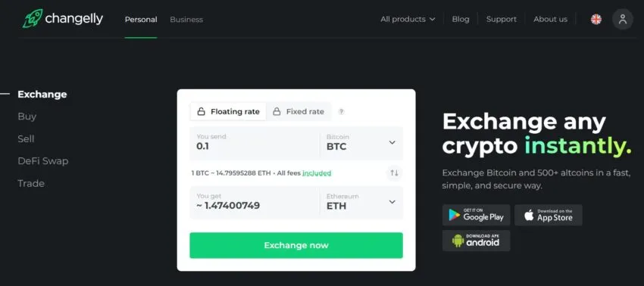Click the You send amount field
This screenshot has height=286, width=644.
coord(255,143)
